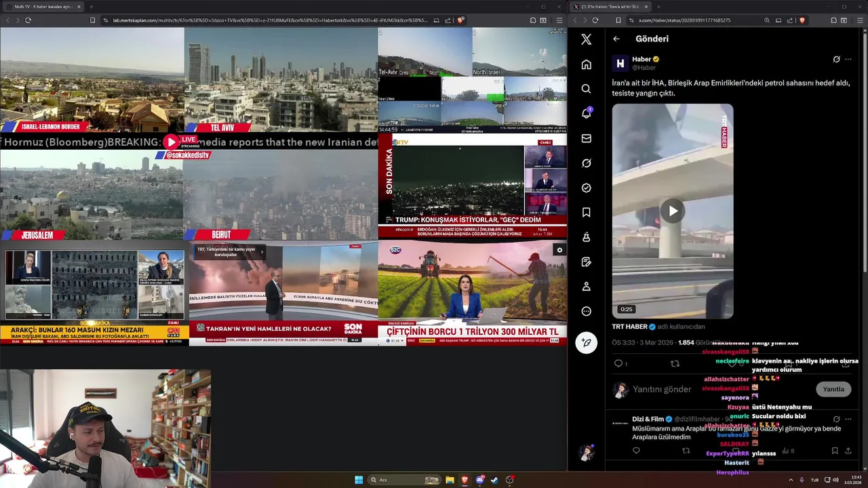This screenshot has width=868, height=488.
Task: Select the X'te Haber browser tab
Action: click(610, 7)
